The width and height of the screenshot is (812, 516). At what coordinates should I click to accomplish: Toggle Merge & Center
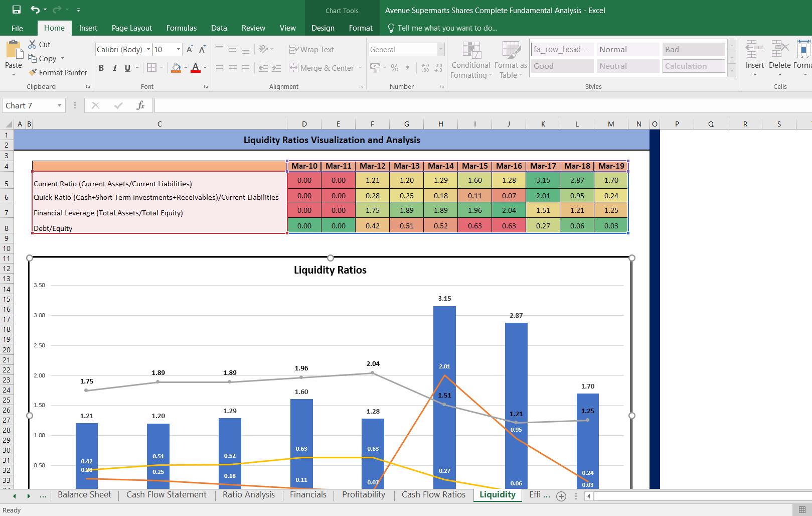click(321, 68)
